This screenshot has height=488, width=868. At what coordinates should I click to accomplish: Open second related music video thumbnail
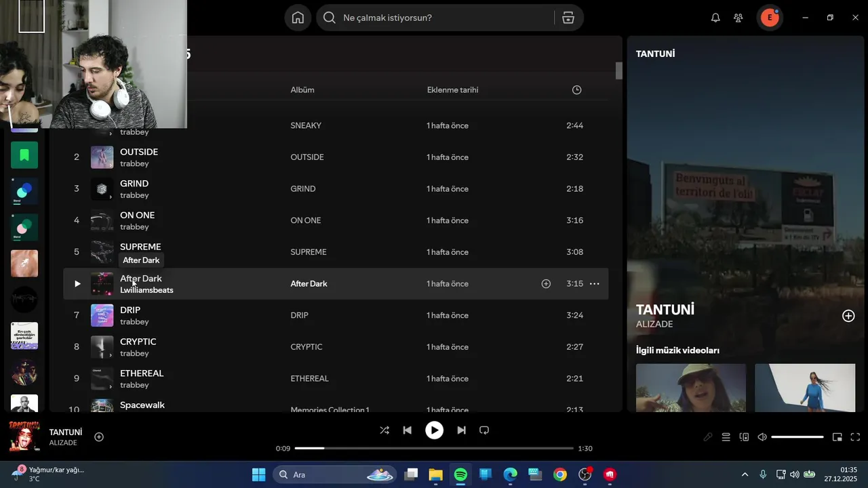pos(805,388)
